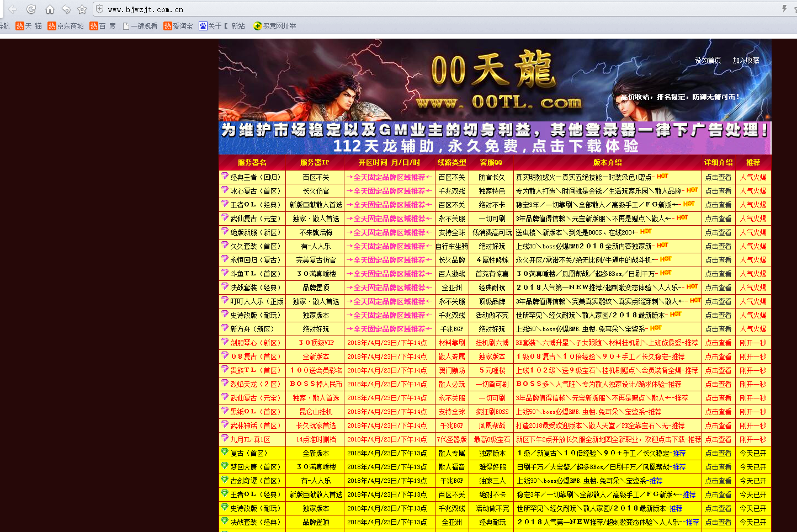
Task: Open the 百度 bookmark
Action: 103,26
